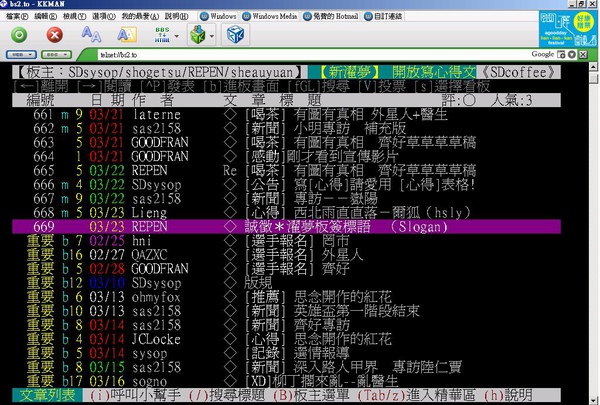Select pinned post 選手報名 罔市 by hni
This screenshot has width=600, height=405.
(x=287, y=241)
